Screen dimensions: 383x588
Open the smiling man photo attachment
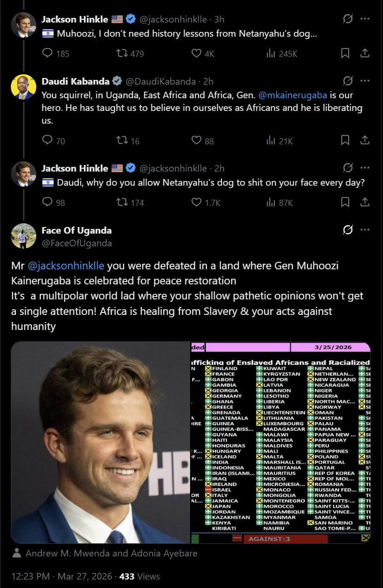click(x=100, y=442)
